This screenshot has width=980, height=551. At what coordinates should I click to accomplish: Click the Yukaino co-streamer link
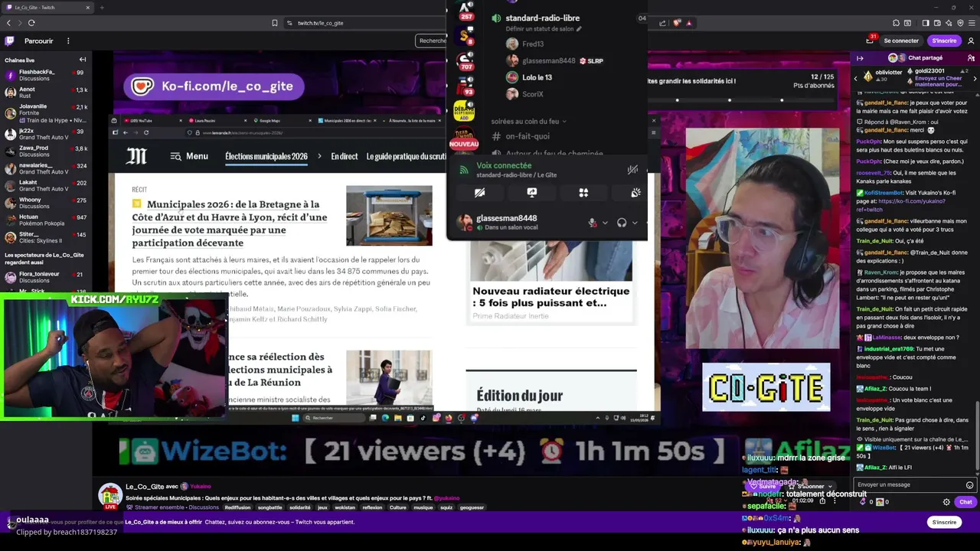pos(201,487)
